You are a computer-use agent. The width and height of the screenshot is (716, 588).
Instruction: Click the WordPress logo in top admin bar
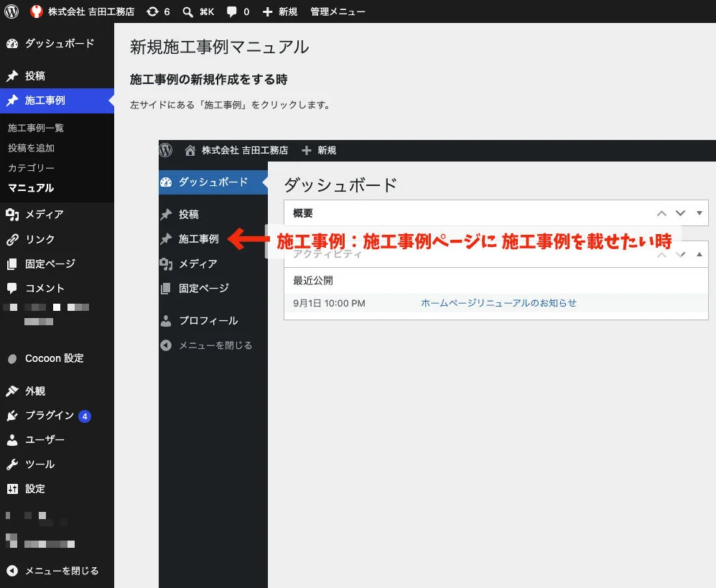[11, 11]
